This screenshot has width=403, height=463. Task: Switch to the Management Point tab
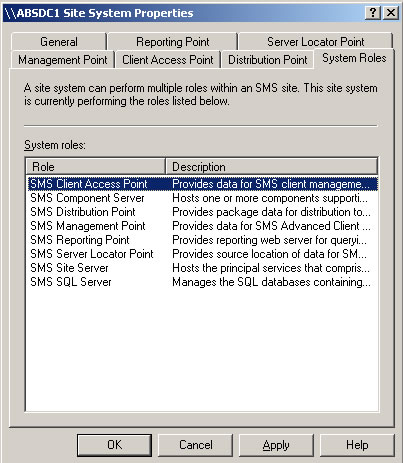click(63, 60)
